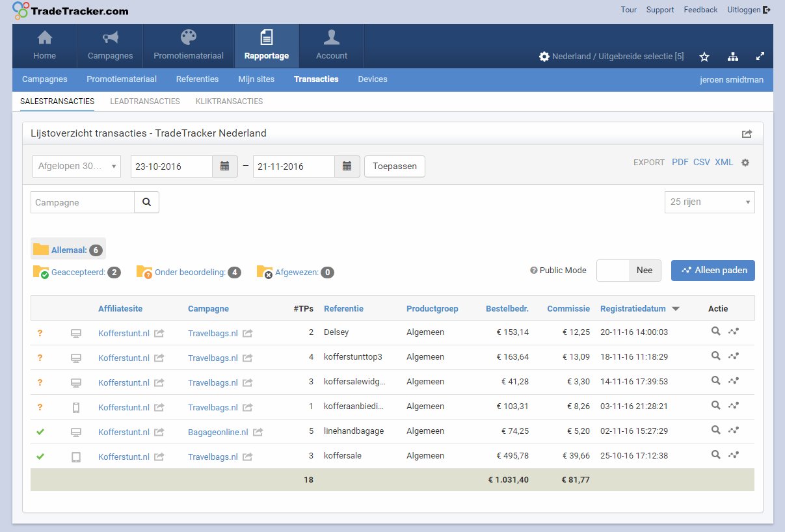This screenshot has height=532, width=785.
Task: Open end date calendar picker
Action: 347,166
